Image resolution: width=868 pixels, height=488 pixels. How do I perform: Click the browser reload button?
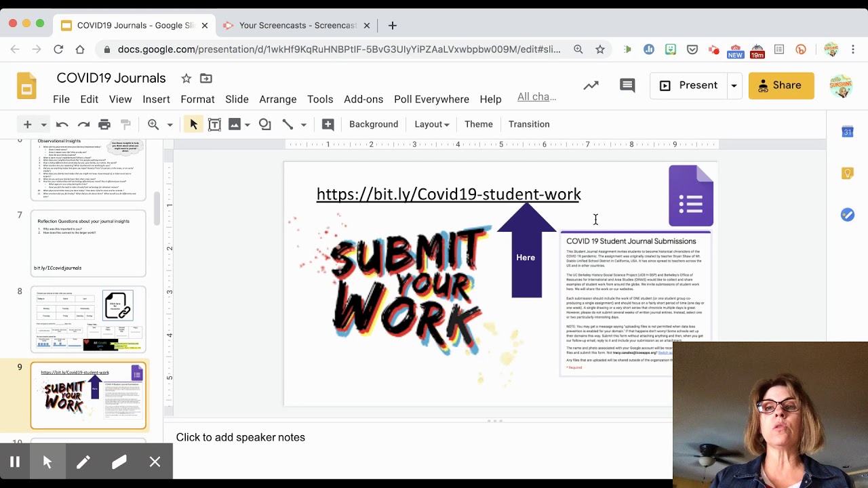point(58,49)
